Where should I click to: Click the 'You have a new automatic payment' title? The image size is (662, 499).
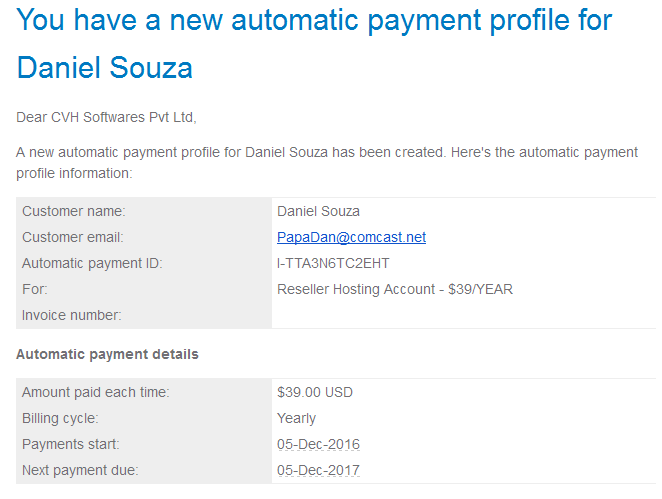coord(314,20)
